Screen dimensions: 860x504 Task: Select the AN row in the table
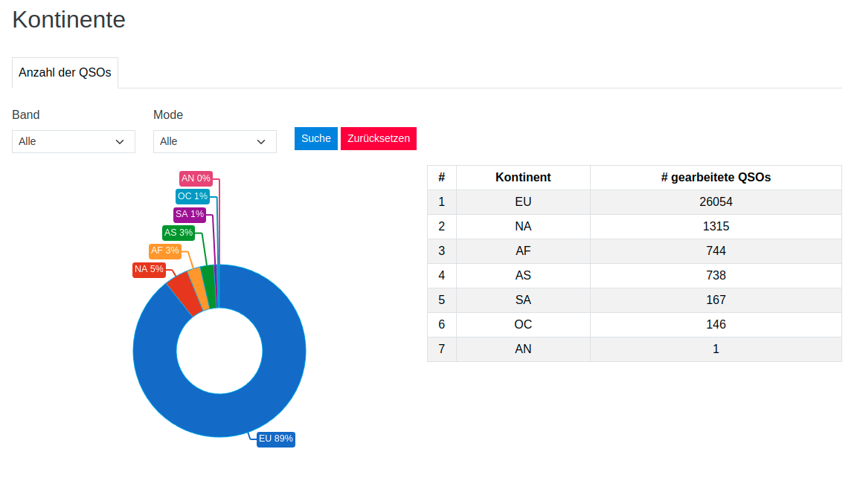point(523,349)
